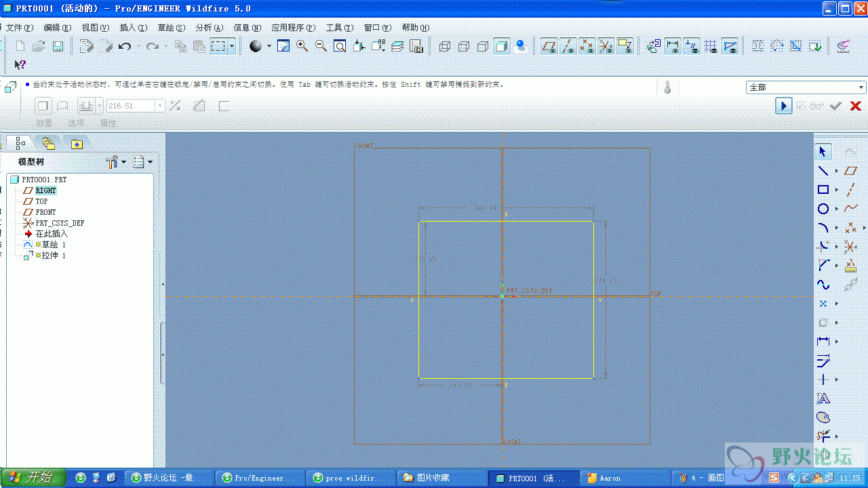Switch to the folder browser tab
This screenshot has width=868, height=488.
coord(48,143)
